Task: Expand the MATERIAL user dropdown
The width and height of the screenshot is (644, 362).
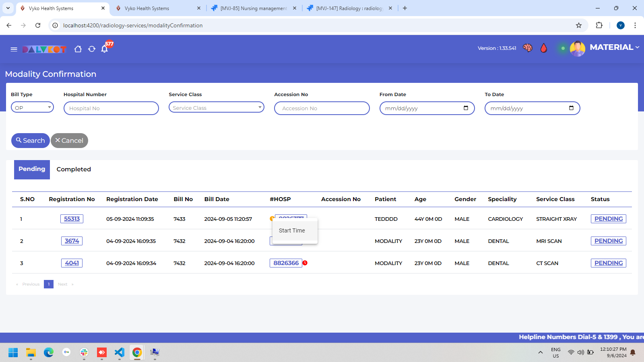Action: 614,47
